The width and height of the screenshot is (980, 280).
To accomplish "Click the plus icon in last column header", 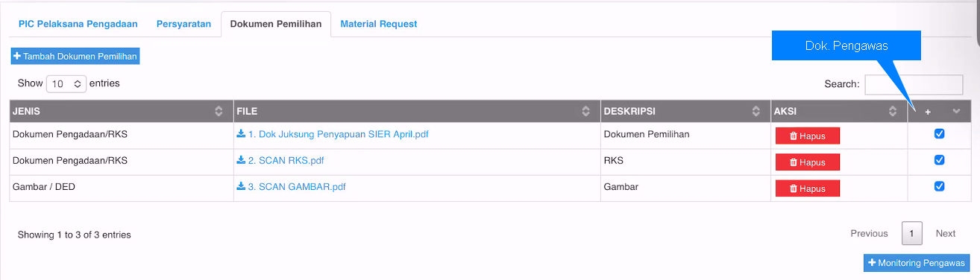I will click(928, 112).
